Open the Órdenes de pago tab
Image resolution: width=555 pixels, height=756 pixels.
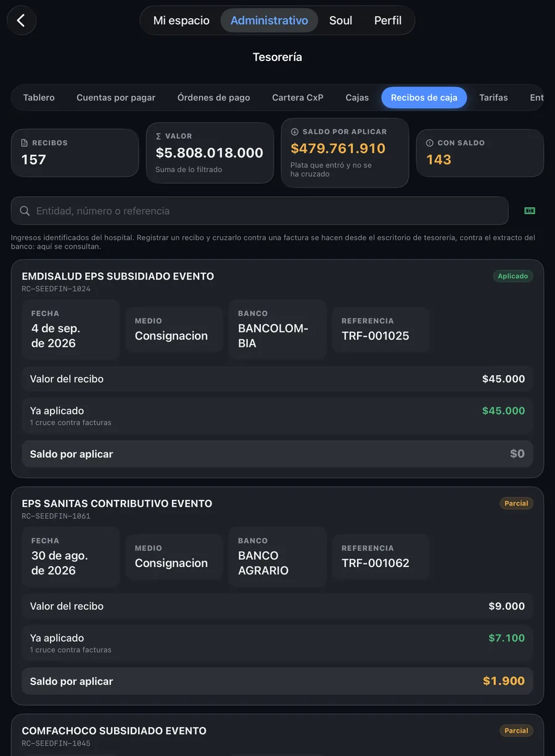click(214, 98)
